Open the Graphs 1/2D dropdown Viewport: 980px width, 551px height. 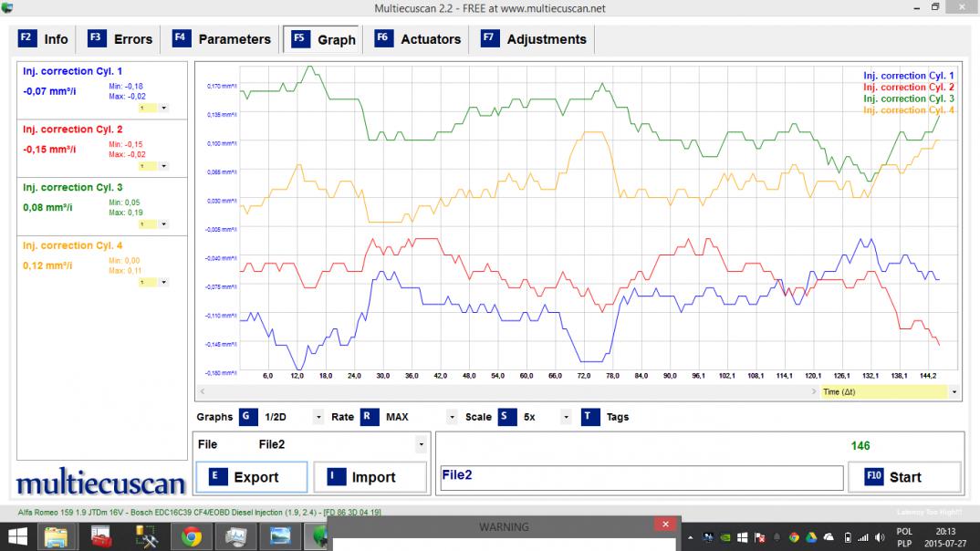point(318,417)
